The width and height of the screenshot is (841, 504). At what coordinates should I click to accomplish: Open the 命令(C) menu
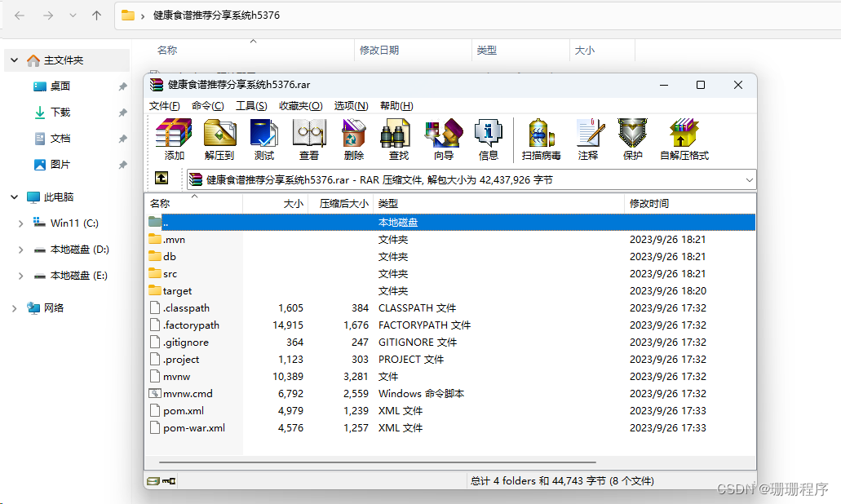click(207, 106)
